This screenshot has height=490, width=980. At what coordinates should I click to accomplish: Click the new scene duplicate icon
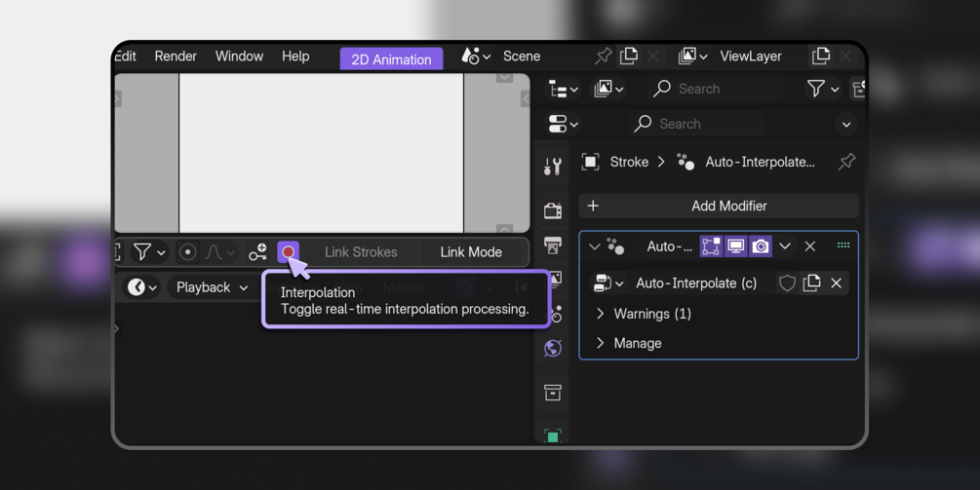(x=629, y=57)
